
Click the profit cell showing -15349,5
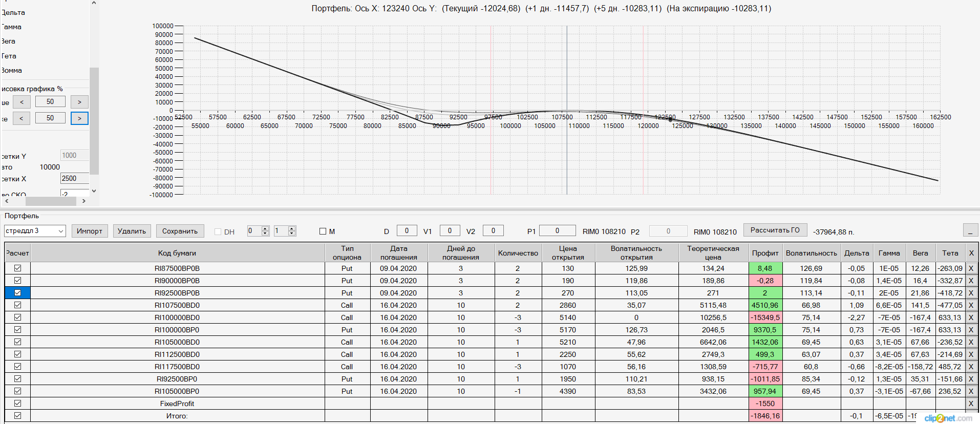coord(765,317)
